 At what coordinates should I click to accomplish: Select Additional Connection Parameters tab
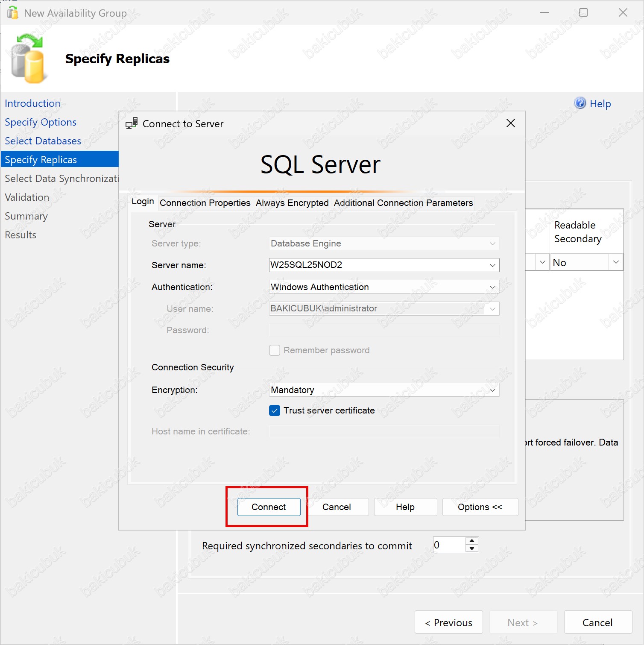click(403, 203)
